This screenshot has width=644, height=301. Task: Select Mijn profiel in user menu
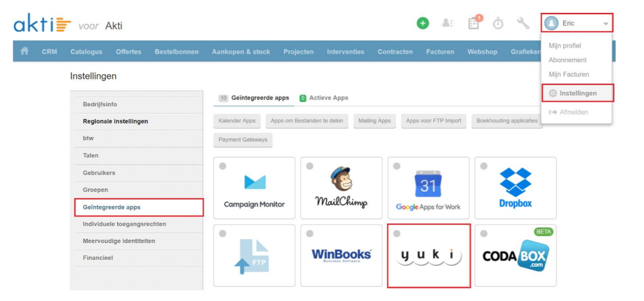click(x=565, y=46)
